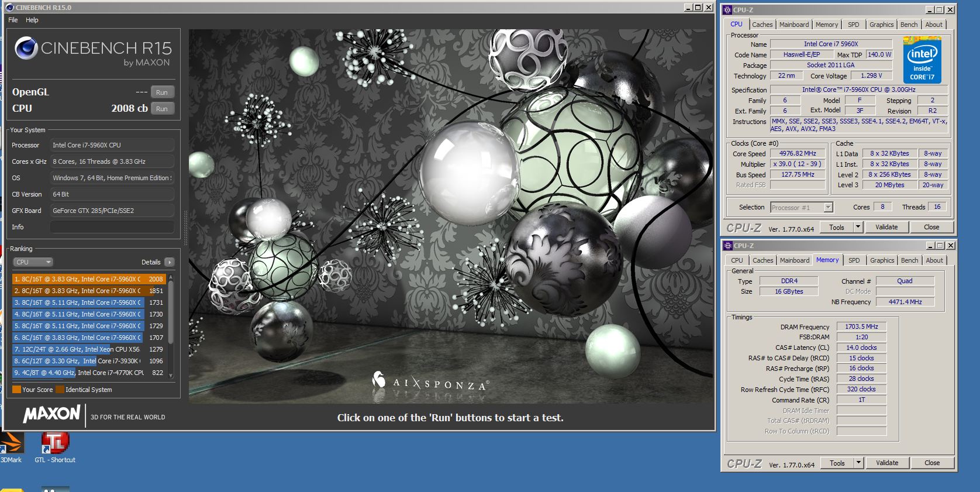The width and height of the screenshot is (980, 492).
Task: Switch to Mainboard tab in bottom CPU-Z
Action: click(795, 260)
